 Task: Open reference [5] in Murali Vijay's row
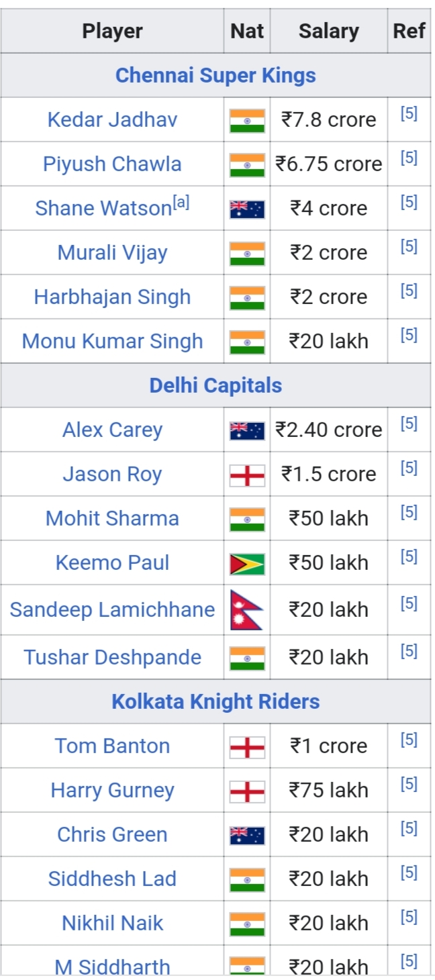click(x=409, y=246)
